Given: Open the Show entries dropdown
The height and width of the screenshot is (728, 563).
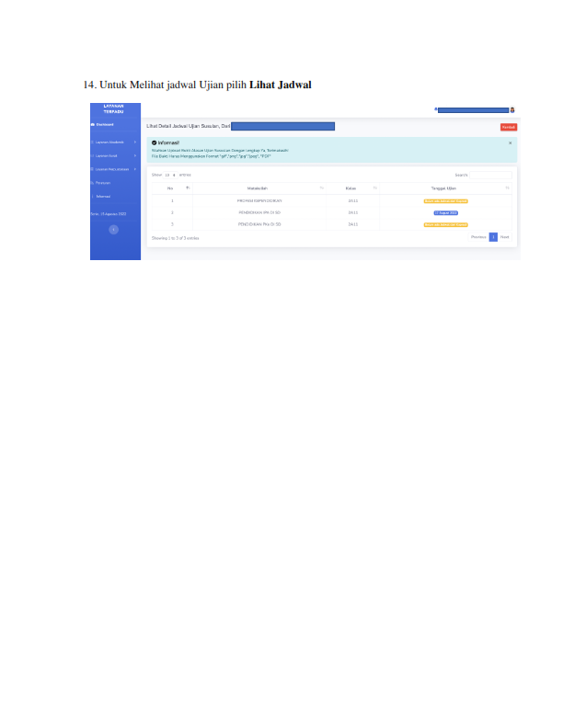Looking at the screenshot, I should 170,175.
